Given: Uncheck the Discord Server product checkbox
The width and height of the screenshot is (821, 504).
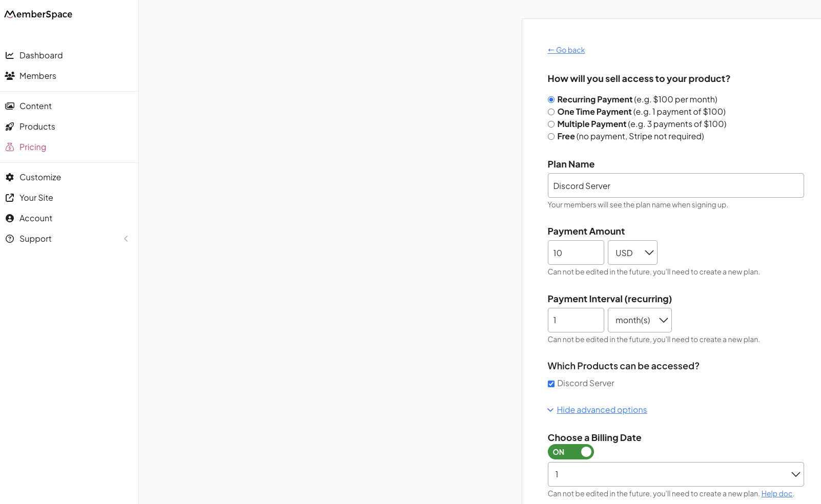Looking at the screenshot, I should [x=551, y=383].
